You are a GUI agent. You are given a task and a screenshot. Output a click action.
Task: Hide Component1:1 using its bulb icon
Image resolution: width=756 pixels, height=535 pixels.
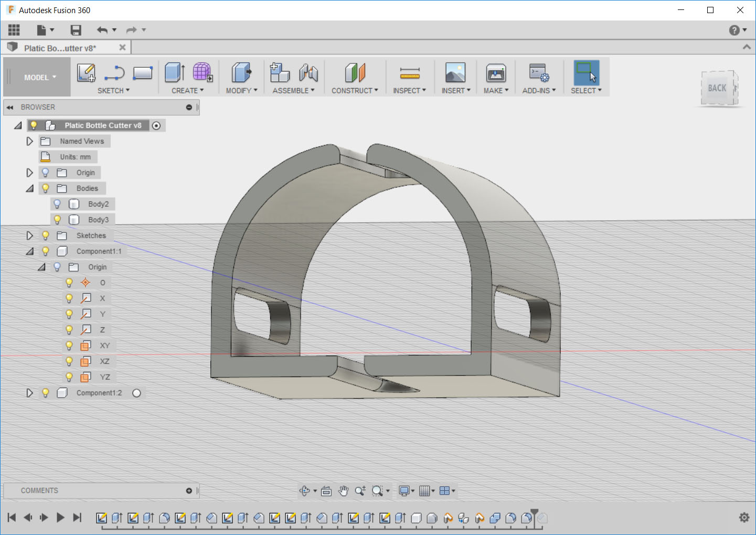pos(45,251)
